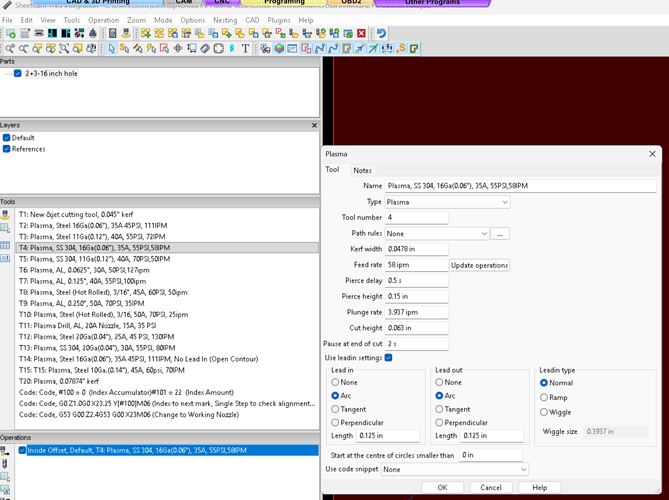Click the red X delete icon in the toolbar
Image resolution: width=669 pixels, height=500 pixels.
[361, 33]
